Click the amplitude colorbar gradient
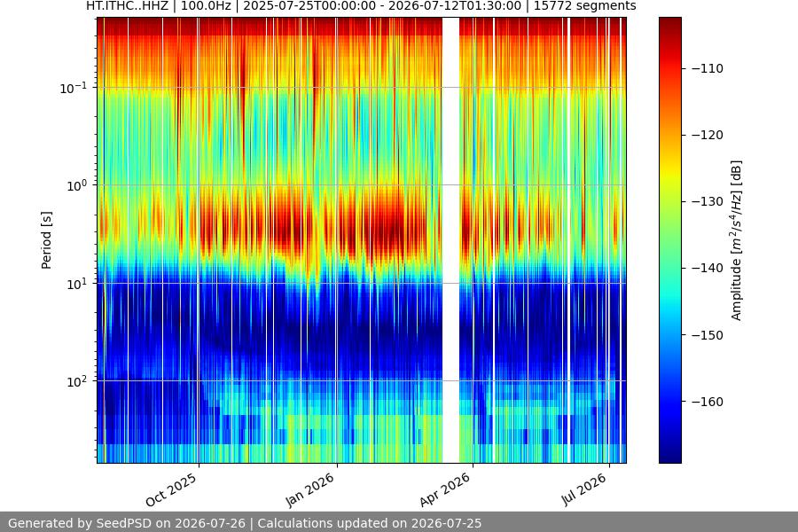The width and height of the screenshot is (798, 532). [669, 240]
